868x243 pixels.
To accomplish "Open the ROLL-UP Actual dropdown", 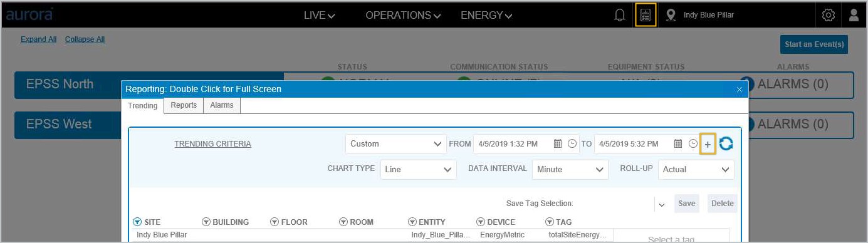I will 696,169.
